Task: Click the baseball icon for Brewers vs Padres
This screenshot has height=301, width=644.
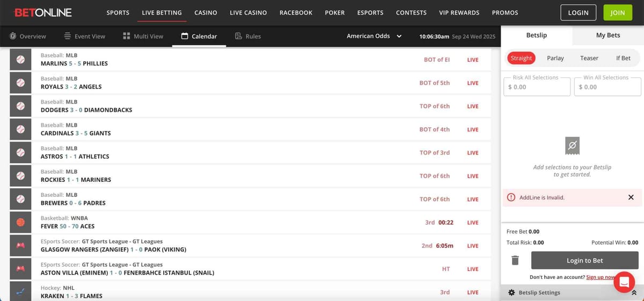Action: pyautogui.click(x=20, y=199)
